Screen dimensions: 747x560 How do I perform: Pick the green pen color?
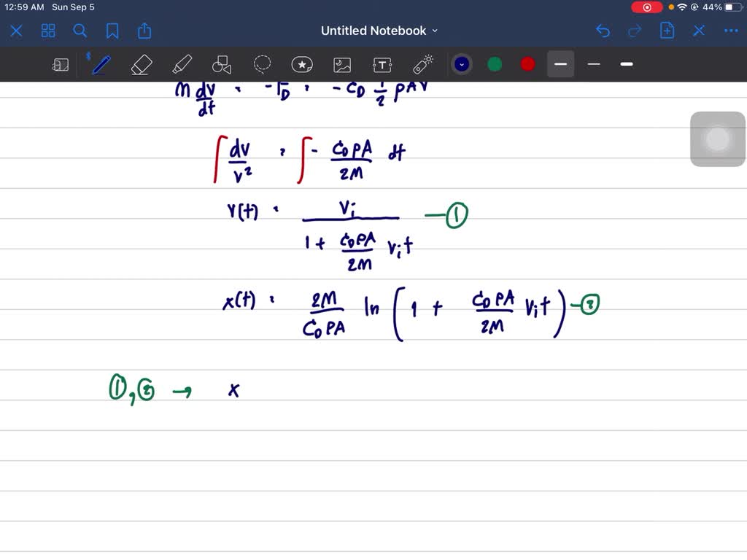click(x=495, y=64)
